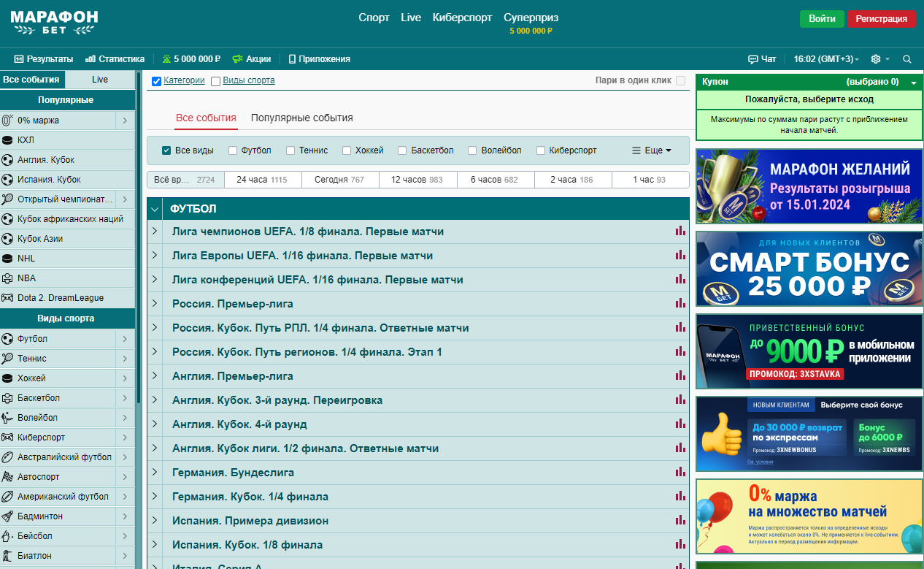
Task: Click the 5 000 000 ₽ toolbar item
Action: tap(191, 59)
